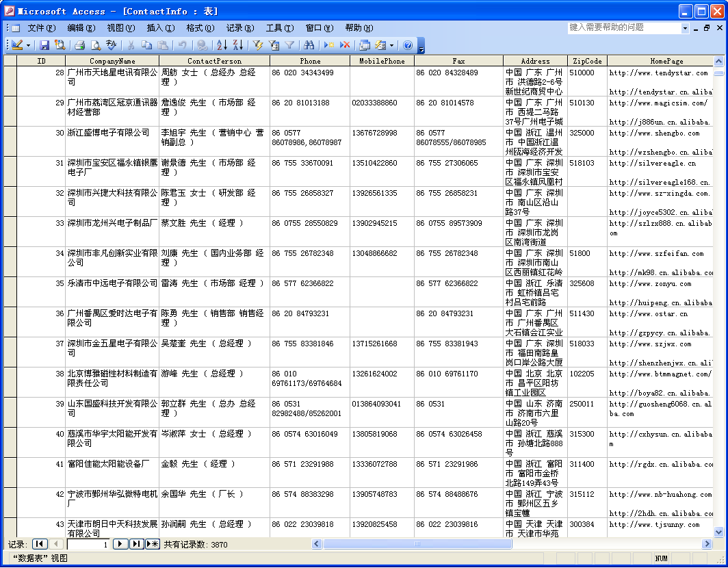728x568 pixels.
Task: Expand the view mode dropdown arrow
Action: (x=28, y=46)
